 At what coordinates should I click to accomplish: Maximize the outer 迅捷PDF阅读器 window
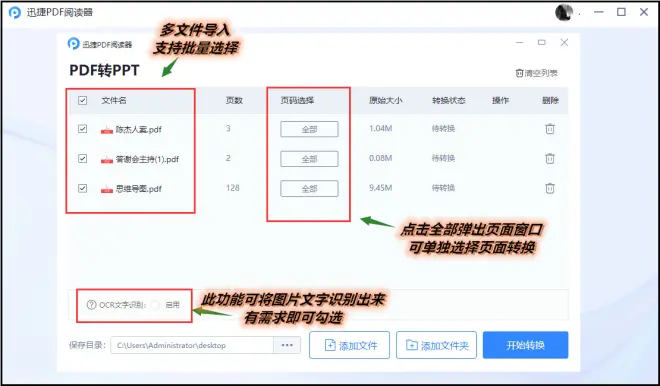pyautogui.click(x=621, y=12)
